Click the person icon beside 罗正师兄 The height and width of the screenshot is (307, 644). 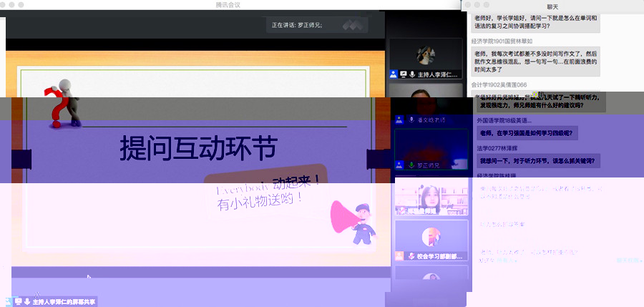[x=399, y=165]
